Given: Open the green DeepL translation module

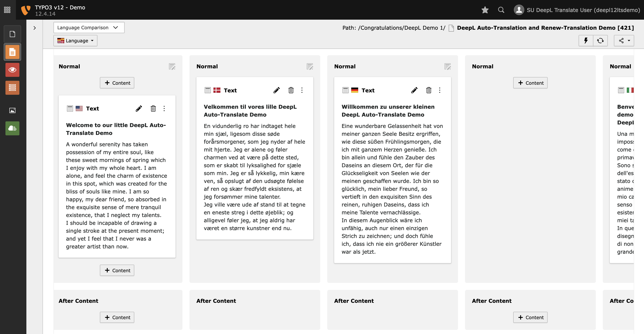Looking at the screenshot, I should pos(12,128).
